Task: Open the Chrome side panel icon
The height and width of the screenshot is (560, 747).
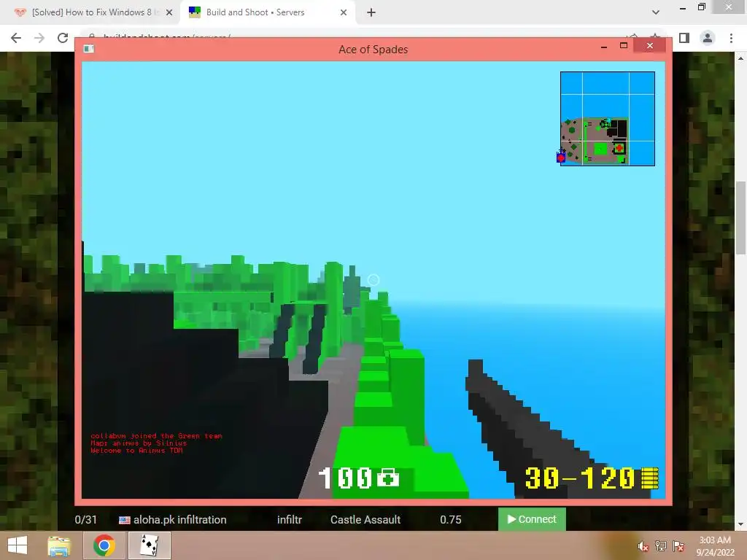Action: 684,38
